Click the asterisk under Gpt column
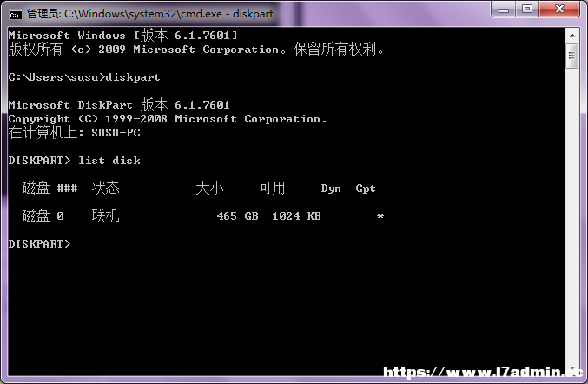 tap(380, 216)
